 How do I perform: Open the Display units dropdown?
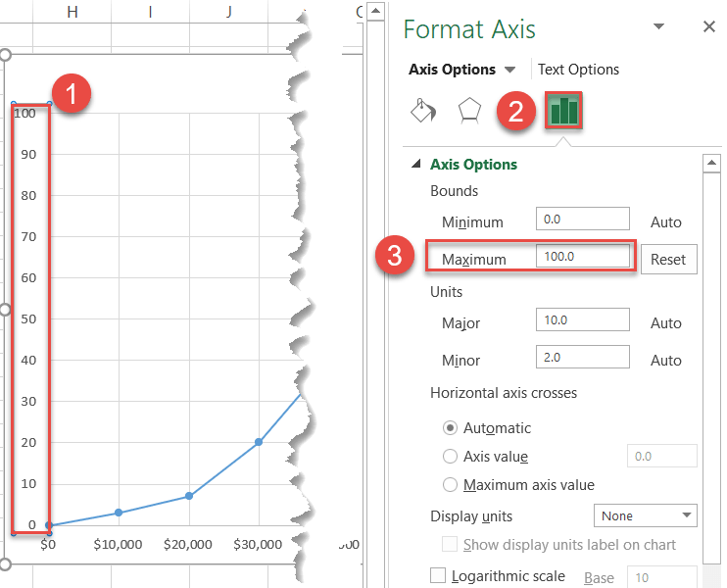645,515
